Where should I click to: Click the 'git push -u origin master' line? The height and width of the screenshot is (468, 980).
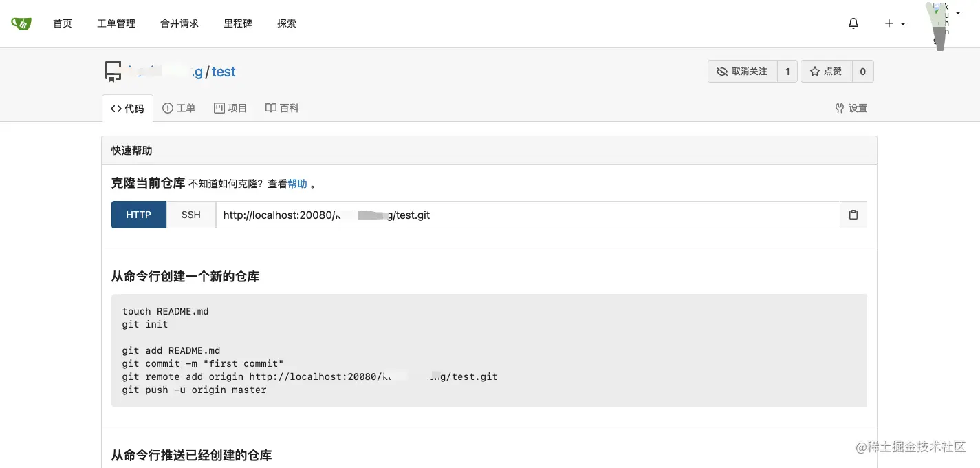click(x=194, y=390)
